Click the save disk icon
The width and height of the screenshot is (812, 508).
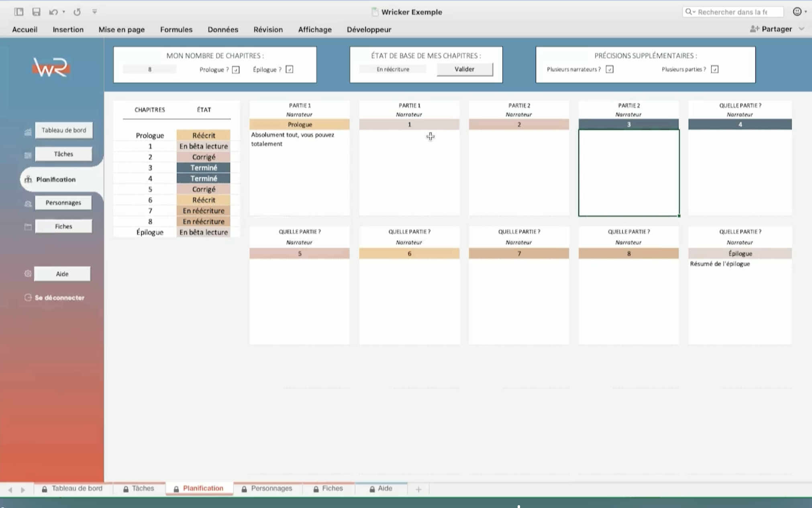point(36,12)
